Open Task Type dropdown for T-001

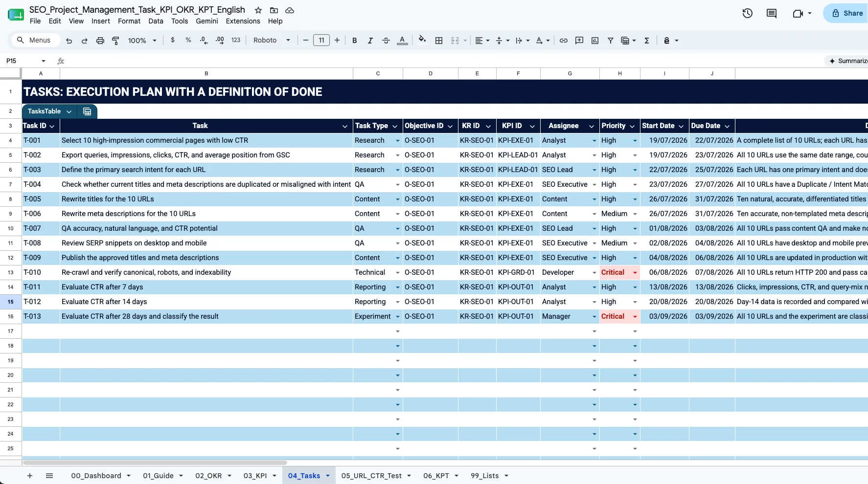coord(397,141)
